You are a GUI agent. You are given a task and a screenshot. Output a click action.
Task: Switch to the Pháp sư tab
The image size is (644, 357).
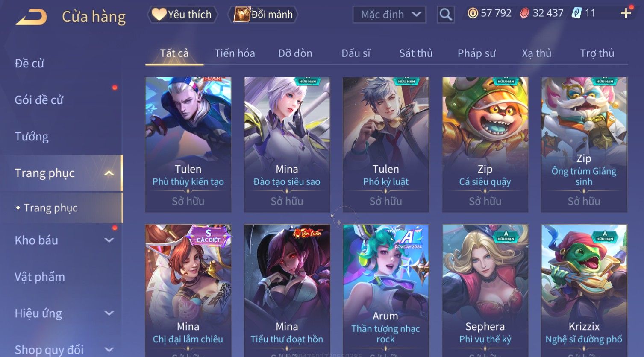tap(476, 53)
